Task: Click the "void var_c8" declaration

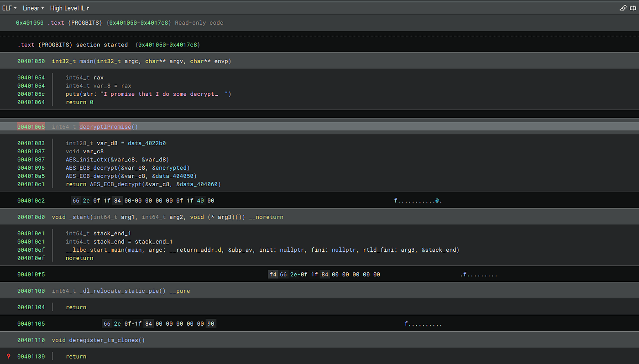Action: point(85,151)
